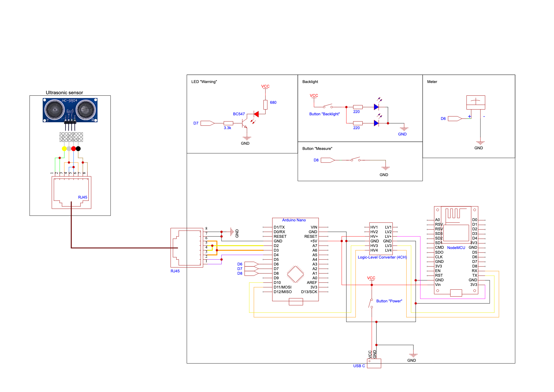Click the NodeMCU label text
The height and width of the screenshot is (392, 554).
[x=456, y=248]
